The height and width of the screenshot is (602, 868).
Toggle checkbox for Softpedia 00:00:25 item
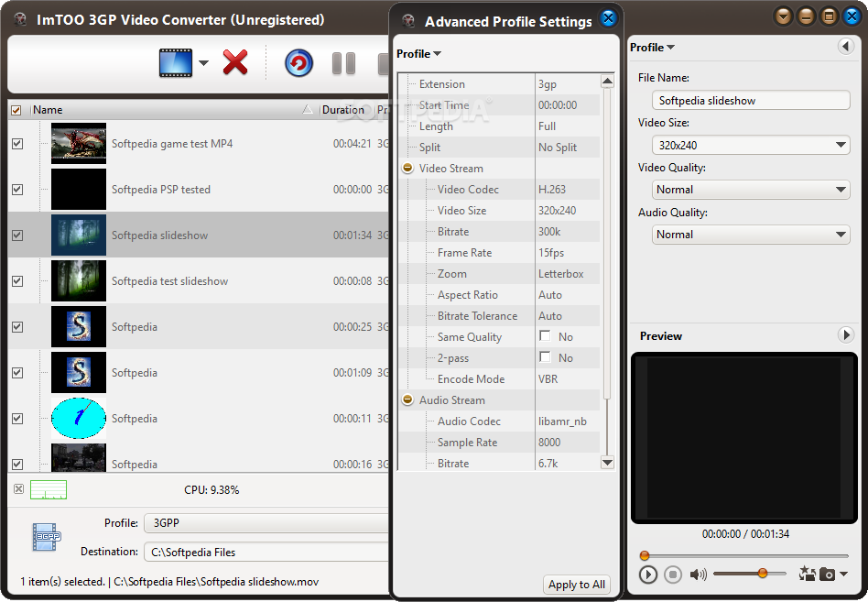point(17,327)
